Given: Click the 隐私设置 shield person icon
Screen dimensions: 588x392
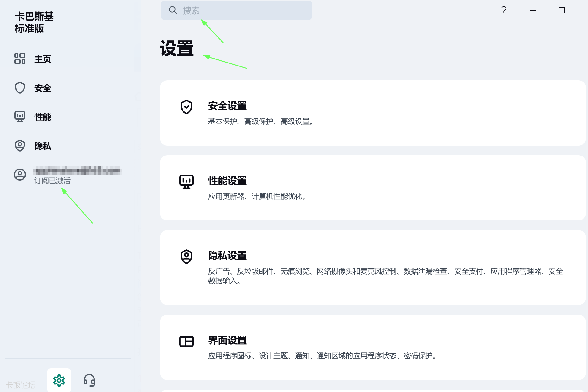Looking at the screenshot, I should click(x=186, y=257).
